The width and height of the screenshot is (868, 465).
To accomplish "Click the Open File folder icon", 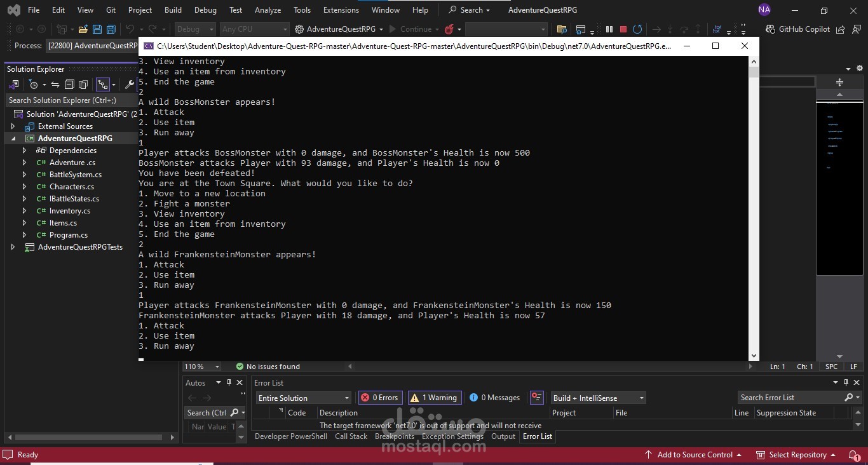I will 83,29.
